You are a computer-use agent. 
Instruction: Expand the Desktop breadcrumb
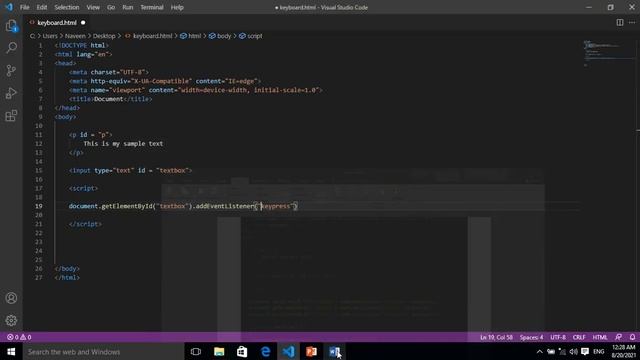tap(104, 36)
